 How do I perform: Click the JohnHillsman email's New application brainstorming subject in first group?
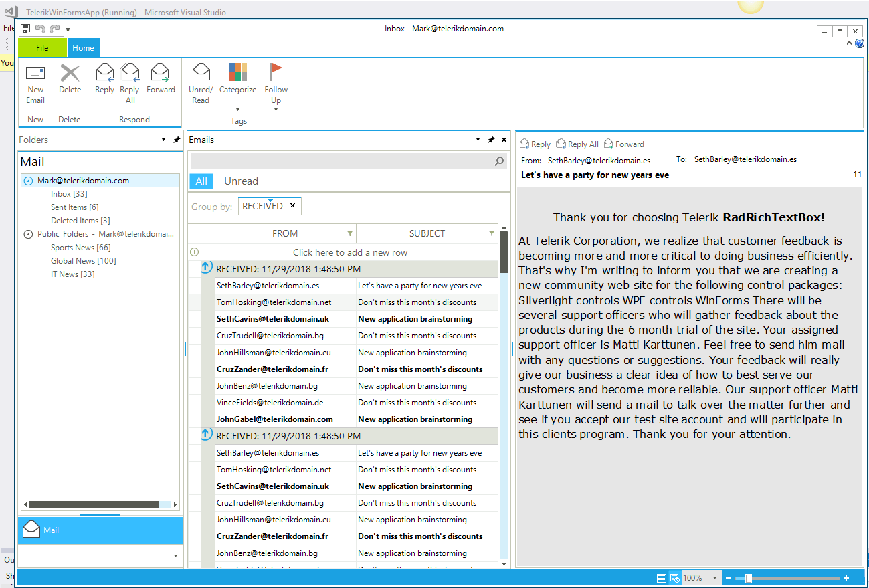point(412,353)
